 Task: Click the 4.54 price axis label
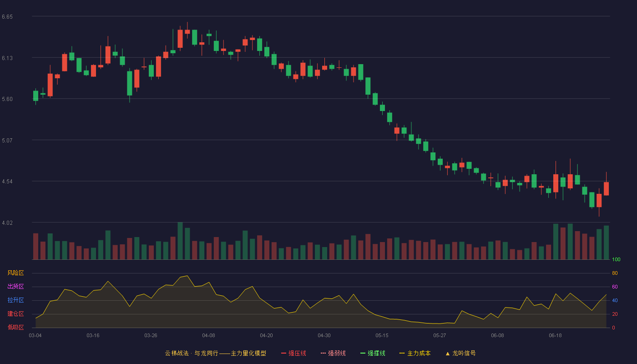pyautogui.click(x=7, y=182)
